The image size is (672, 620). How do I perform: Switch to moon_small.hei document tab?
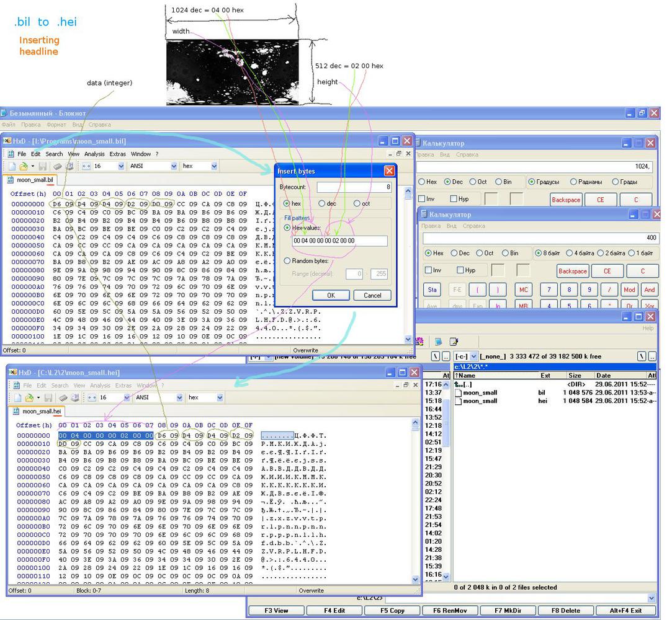(37, 412)
